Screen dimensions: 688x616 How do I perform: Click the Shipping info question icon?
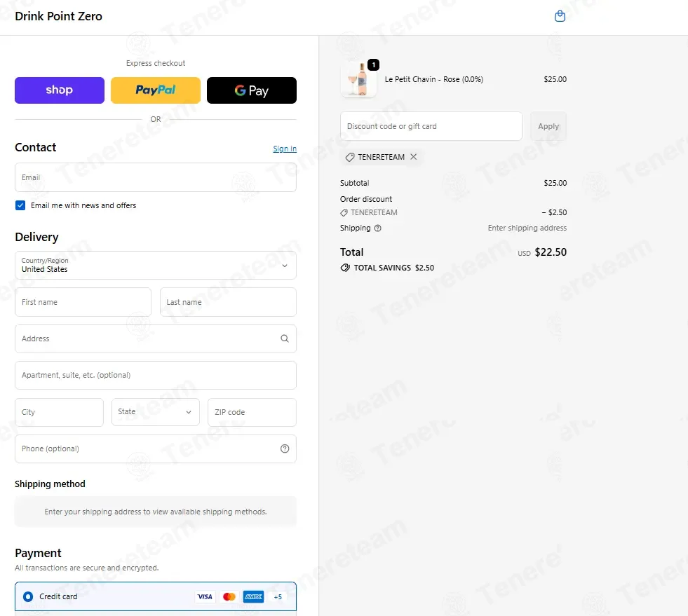pos(378,228)
